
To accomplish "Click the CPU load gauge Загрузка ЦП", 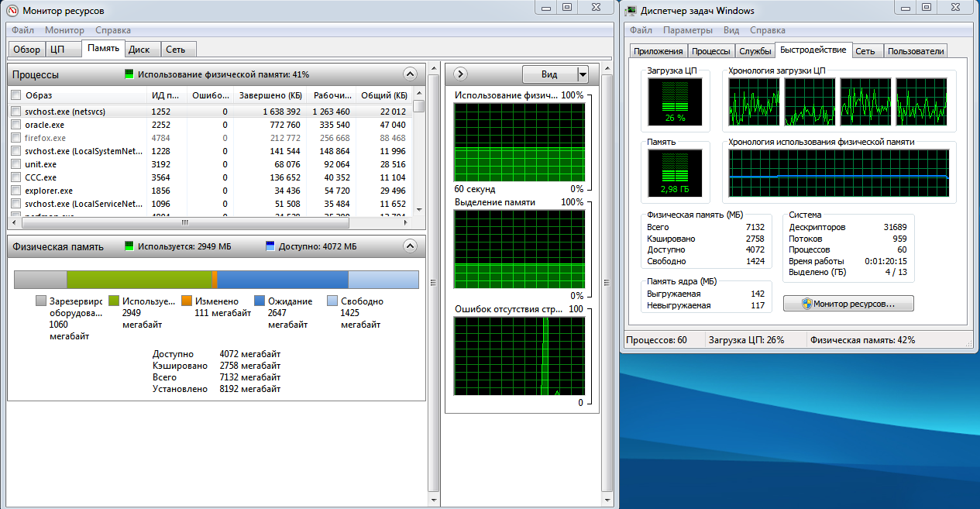I will pos(675,101).
